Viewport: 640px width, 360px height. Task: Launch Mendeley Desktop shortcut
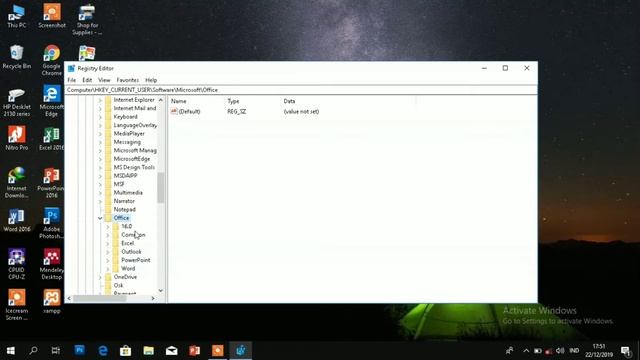point(51,264)
